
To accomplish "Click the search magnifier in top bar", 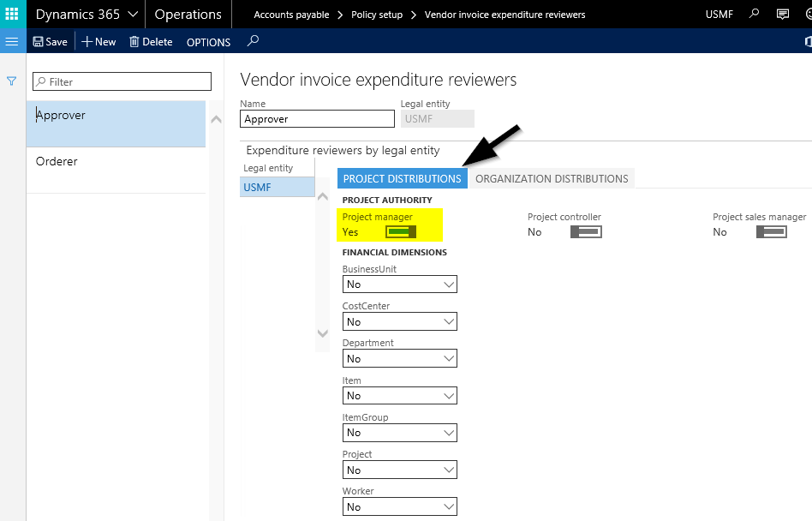I will point(754,15).
